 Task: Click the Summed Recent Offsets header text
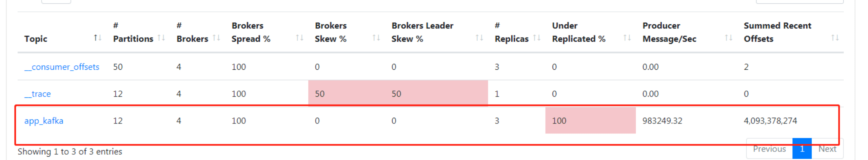pos(777,32)
